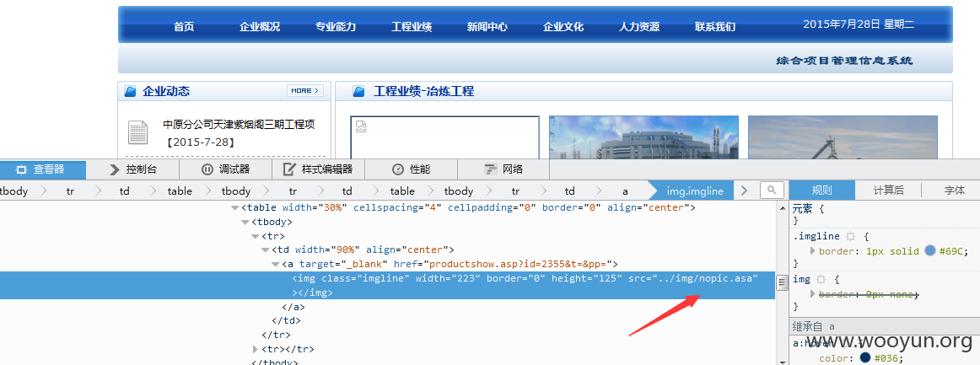Screen dimensions: 980x365
Task: Select the closing </td> tag line
Action: (286, 320)
